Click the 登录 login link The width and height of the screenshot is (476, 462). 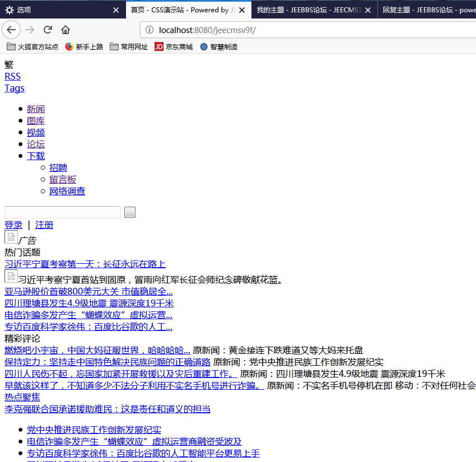(x=13, y=225)
